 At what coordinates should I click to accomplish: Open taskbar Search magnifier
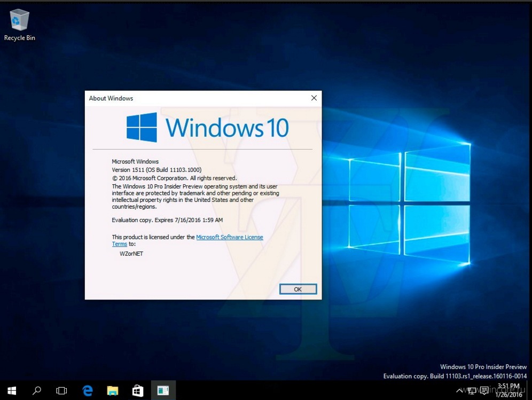pyautogui.click(x=37, y=390)
